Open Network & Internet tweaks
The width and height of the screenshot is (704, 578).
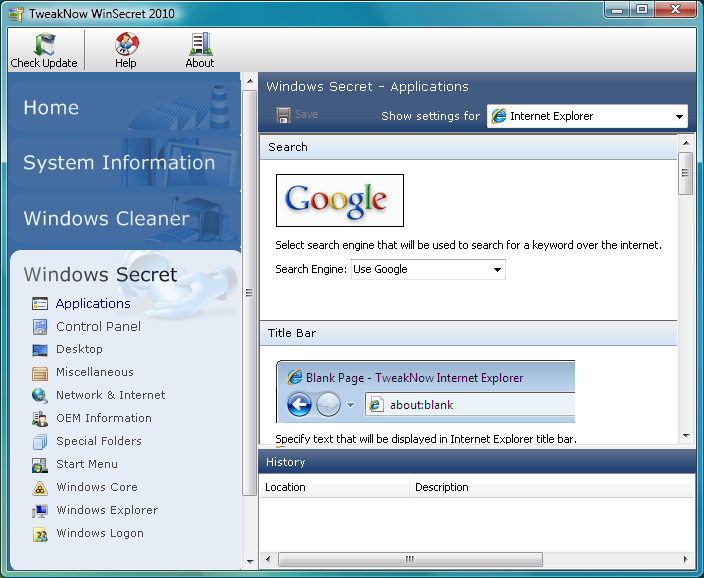click(x=110, y=395)
